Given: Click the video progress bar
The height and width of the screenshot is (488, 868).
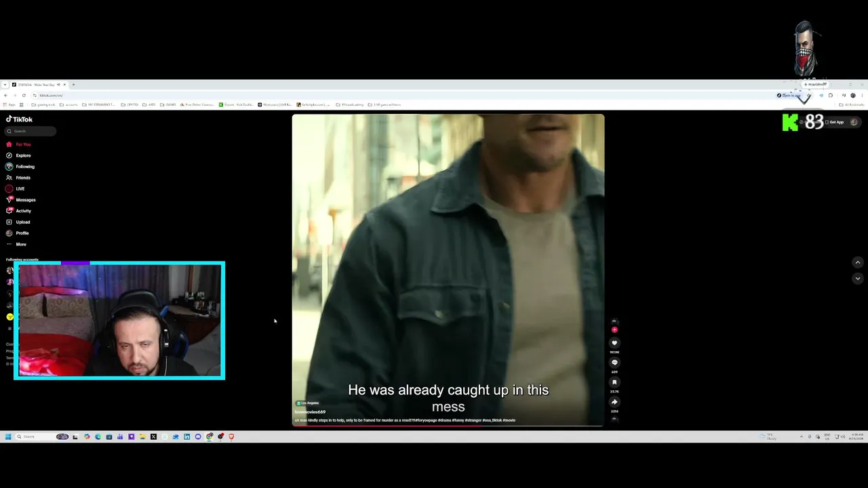Looking at the screenshot, I should (448, 425).
